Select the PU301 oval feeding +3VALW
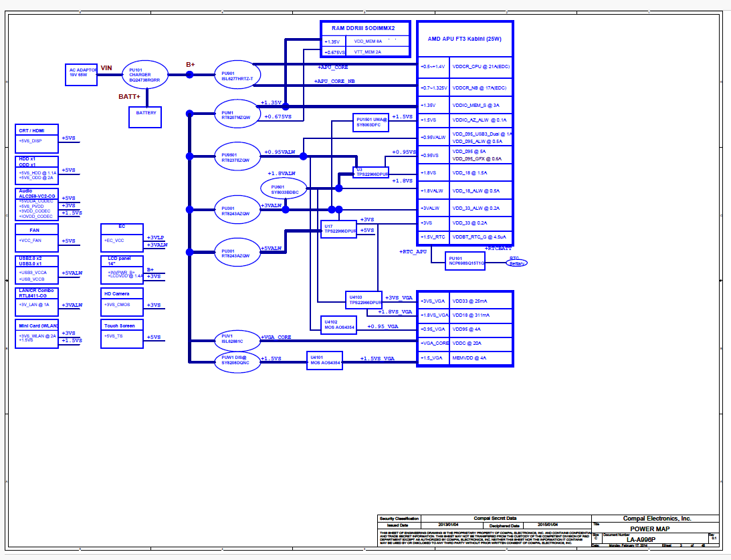 (x=237, y=210)
